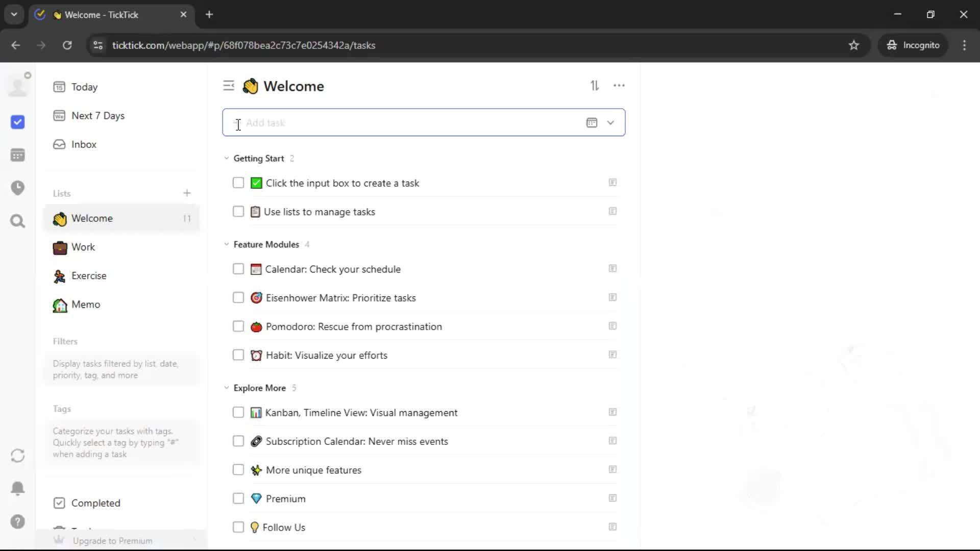Screen dimensions: 980x551
Task: Open the Search icon in left rail
Action: (17, 221)
